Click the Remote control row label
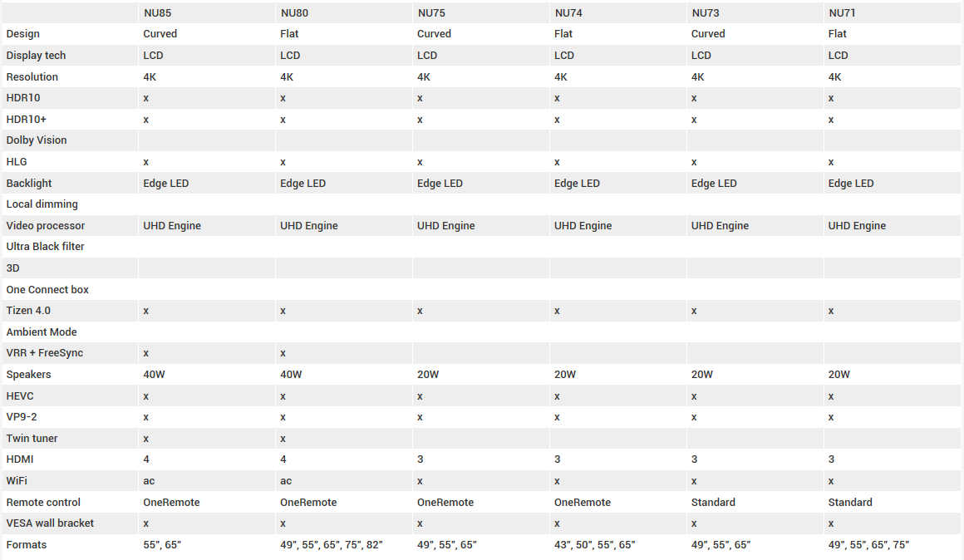Image resolution: width=964 pixels, height=560 pixels. click(x=43, y=503)
